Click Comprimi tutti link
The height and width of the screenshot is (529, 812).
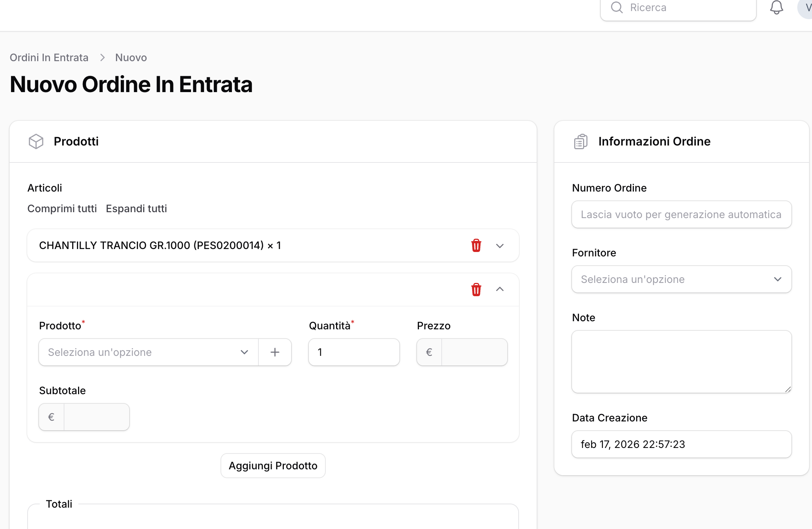click(62, 209)
